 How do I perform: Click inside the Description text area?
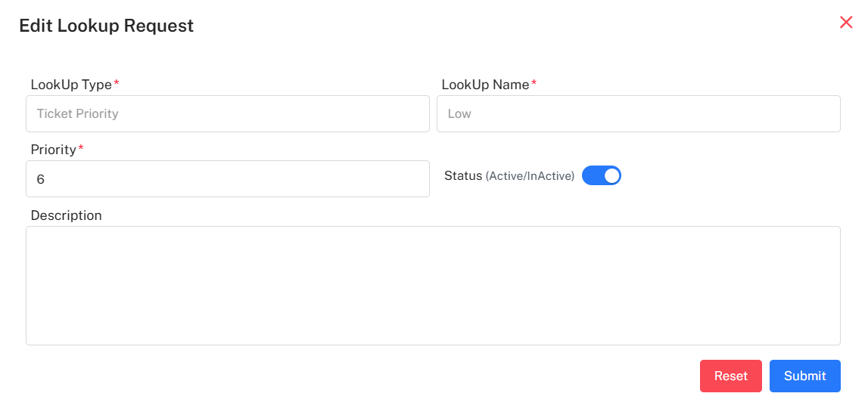click(433, 286)
